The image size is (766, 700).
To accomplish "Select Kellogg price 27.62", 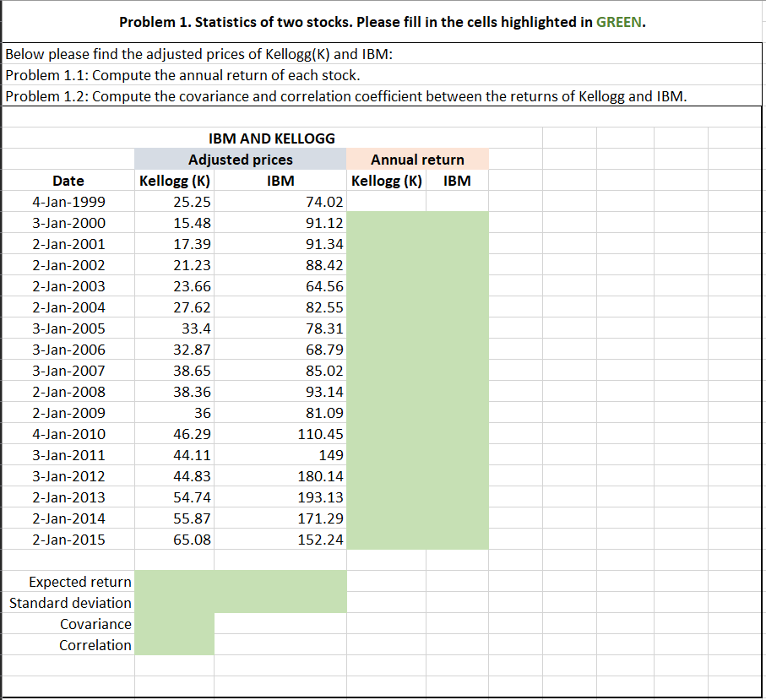I will click(x=175, y=307).
